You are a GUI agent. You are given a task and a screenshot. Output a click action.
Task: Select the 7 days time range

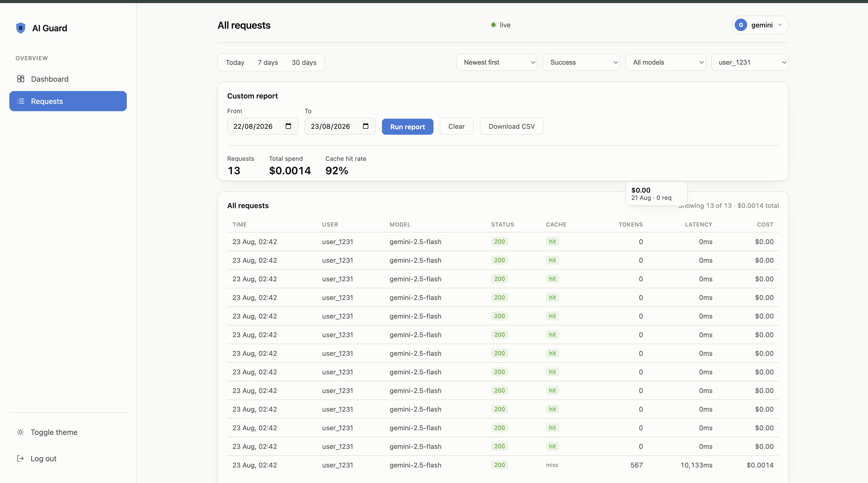click(268, 63)
